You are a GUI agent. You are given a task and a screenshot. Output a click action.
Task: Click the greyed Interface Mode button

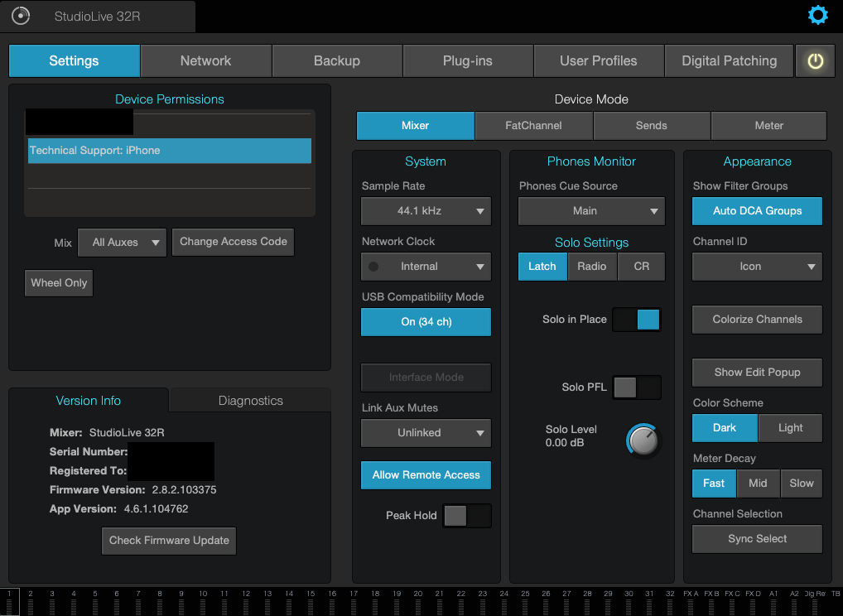(x=426, y=378)
